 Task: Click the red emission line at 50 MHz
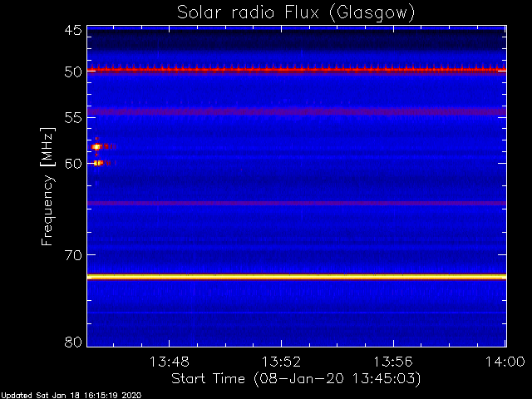297,70
